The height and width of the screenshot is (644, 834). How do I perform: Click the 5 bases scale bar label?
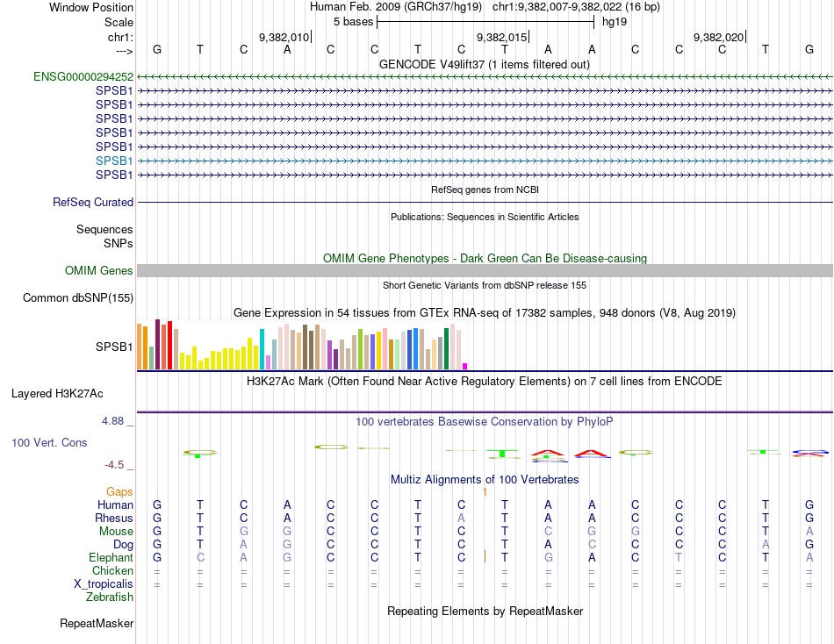353,22
